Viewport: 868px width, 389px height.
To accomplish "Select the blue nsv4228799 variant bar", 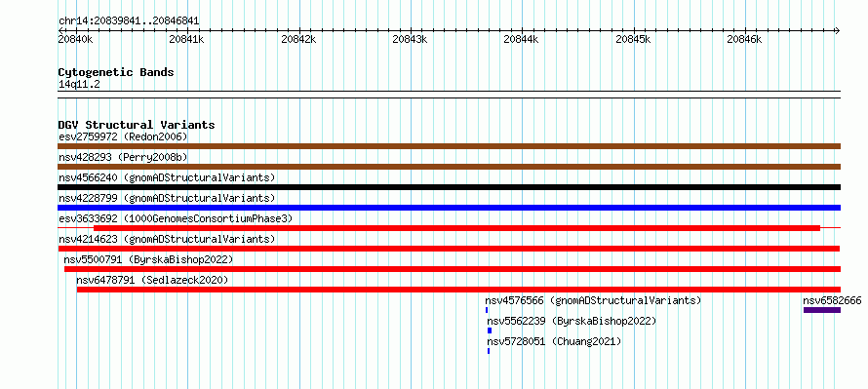I will coord(449,208).
